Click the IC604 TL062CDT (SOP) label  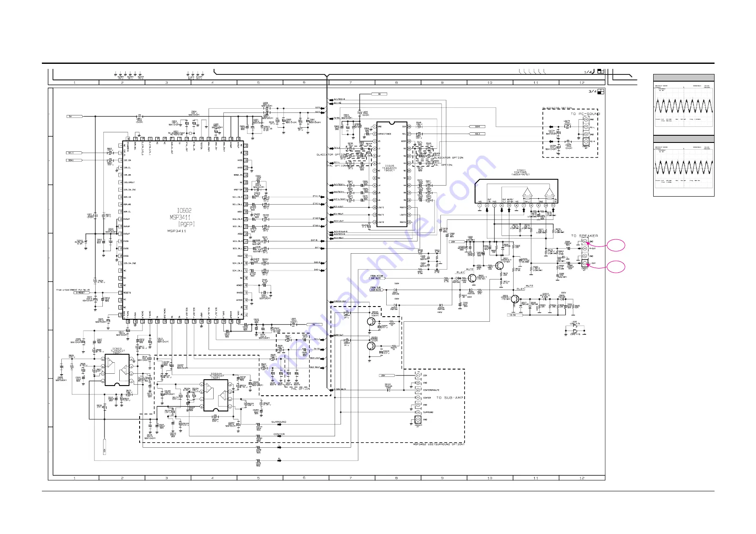pos(216,375)
